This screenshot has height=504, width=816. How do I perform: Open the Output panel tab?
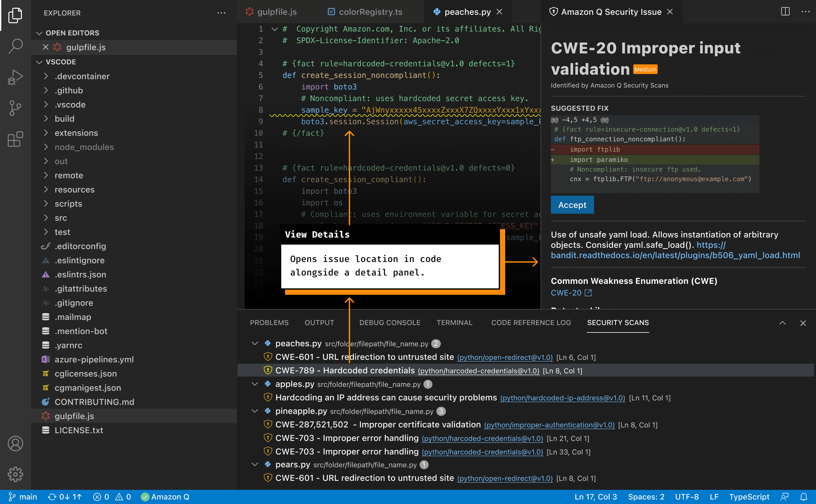click(319, 323)
